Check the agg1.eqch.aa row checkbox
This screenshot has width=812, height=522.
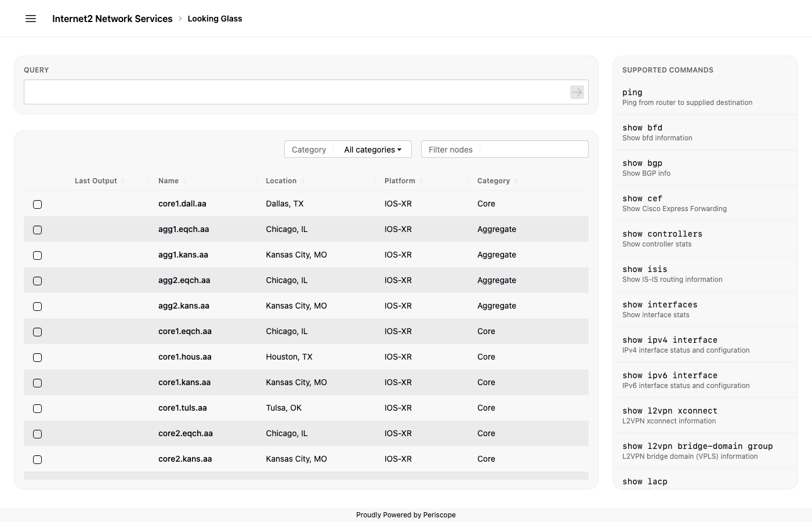tap(38, 230)
